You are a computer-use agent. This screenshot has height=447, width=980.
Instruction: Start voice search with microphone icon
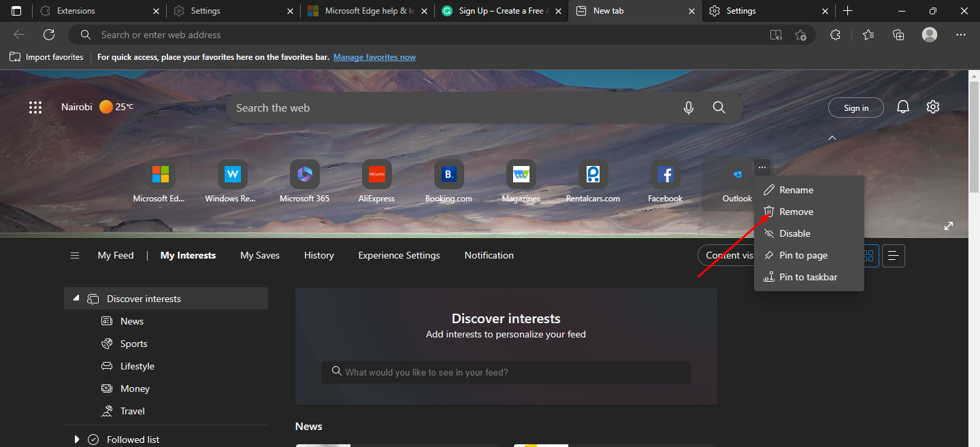[689, 107]
